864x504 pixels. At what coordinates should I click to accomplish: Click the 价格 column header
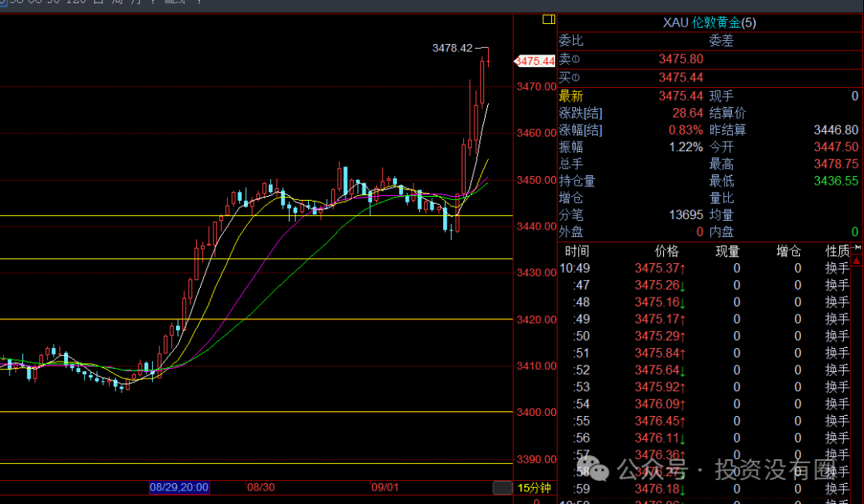click(x=666, y=252)
